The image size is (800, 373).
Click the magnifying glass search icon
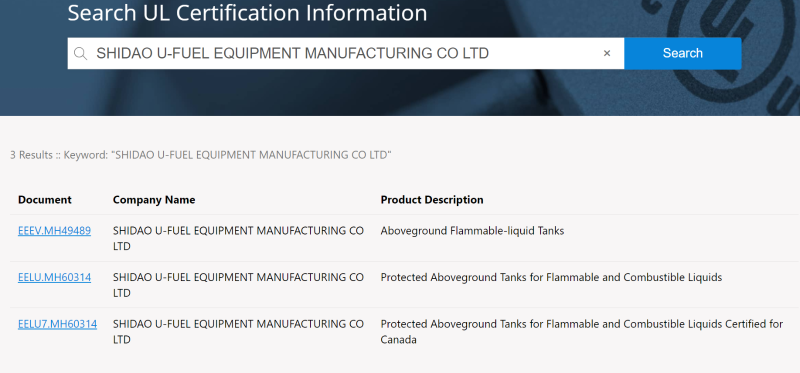pyautogui.click(x=80, y=54)
